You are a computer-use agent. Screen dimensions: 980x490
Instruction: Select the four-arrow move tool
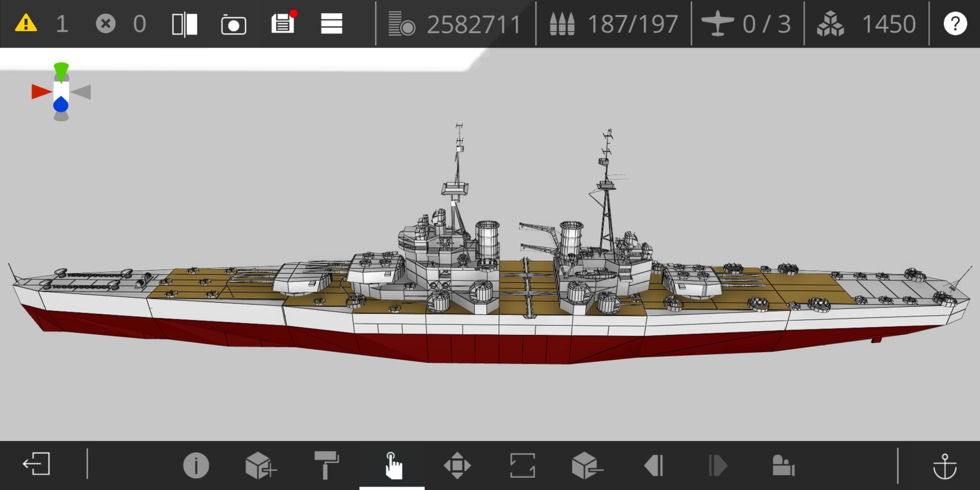tap(457, 465)
